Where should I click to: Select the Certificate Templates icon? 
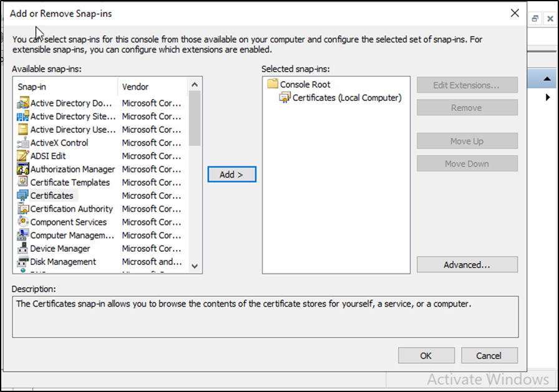pyautogui.click(x=23, y=183)
